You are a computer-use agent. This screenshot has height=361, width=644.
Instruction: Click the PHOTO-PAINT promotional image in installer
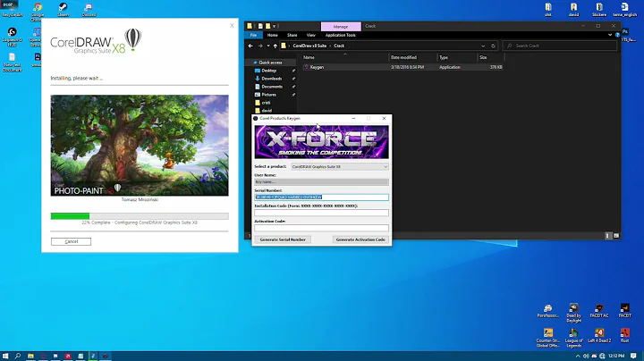tap(140, 146)
